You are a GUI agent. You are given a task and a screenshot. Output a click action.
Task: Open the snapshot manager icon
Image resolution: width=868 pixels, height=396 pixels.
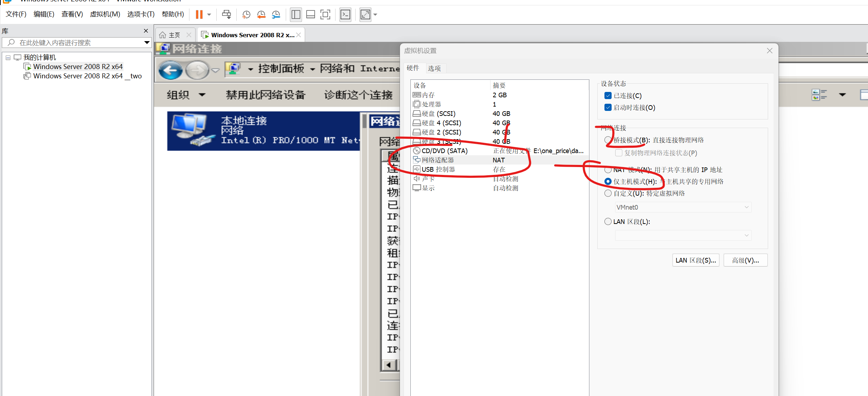(276, 15)
